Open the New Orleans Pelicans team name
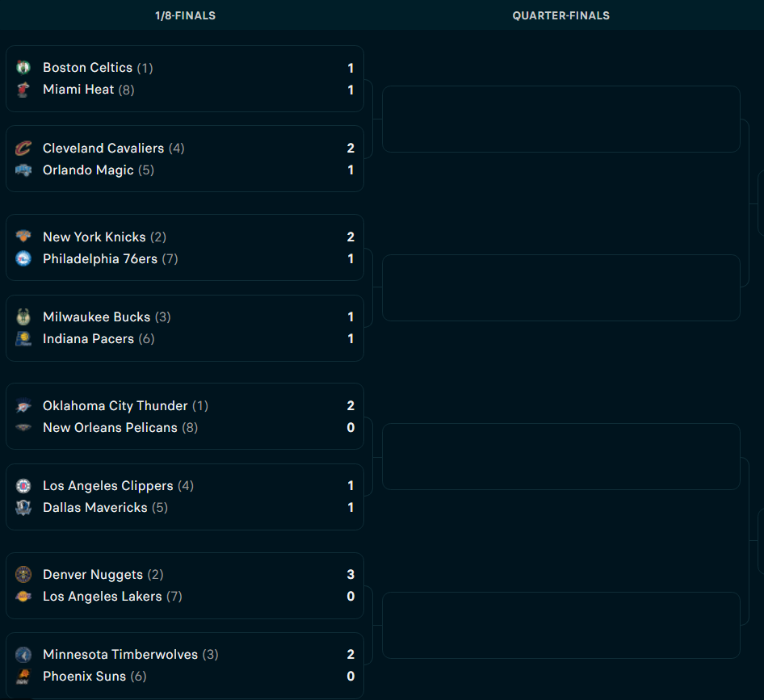764x700 pixels. [x=110, y=427]
